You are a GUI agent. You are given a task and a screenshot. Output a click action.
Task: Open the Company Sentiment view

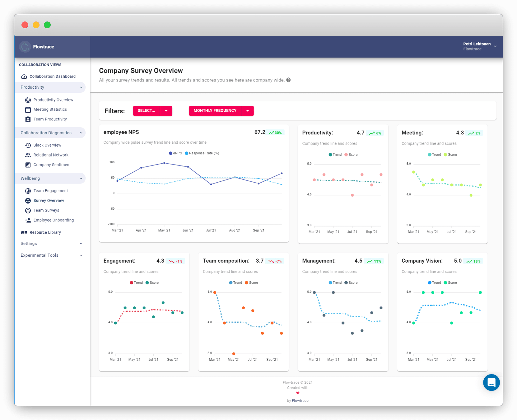pos(52,165)
